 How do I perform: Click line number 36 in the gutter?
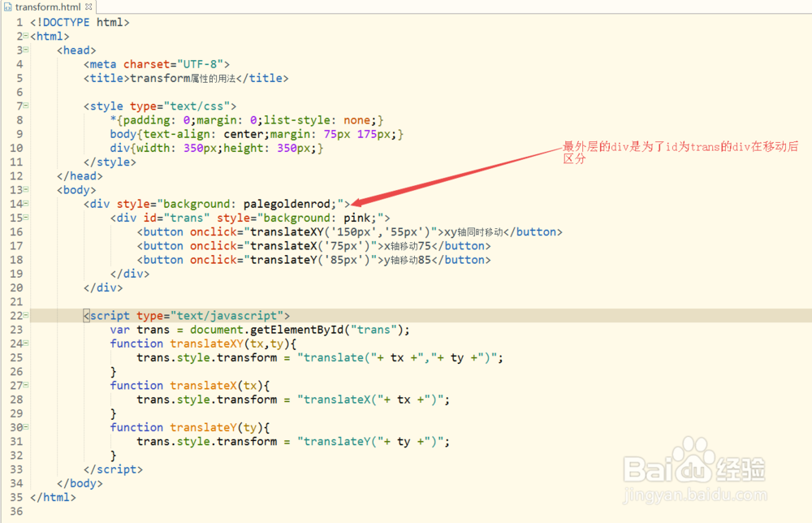point(16,512)
